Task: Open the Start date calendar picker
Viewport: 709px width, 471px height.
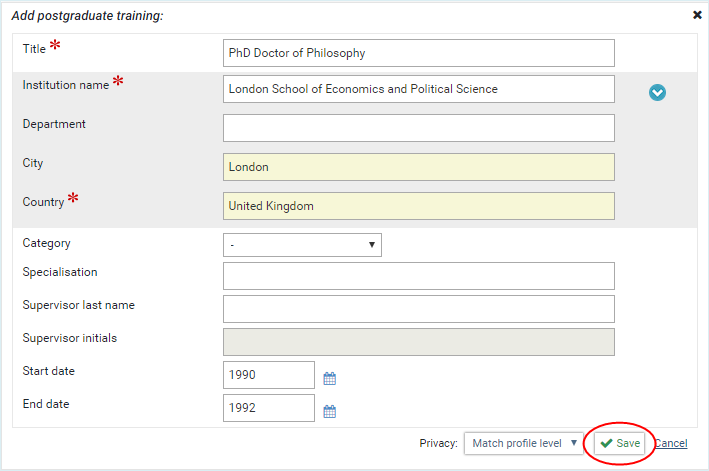Action: click(330, 378)
